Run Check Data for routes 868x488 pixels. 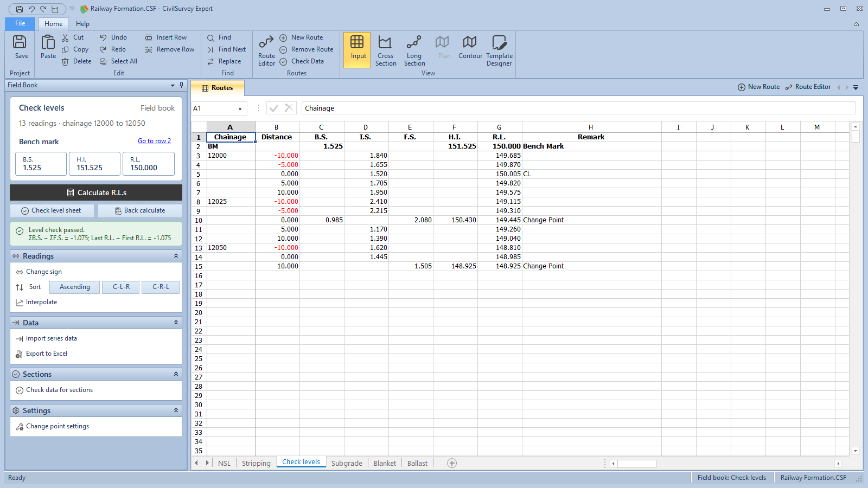pos(302,61)
